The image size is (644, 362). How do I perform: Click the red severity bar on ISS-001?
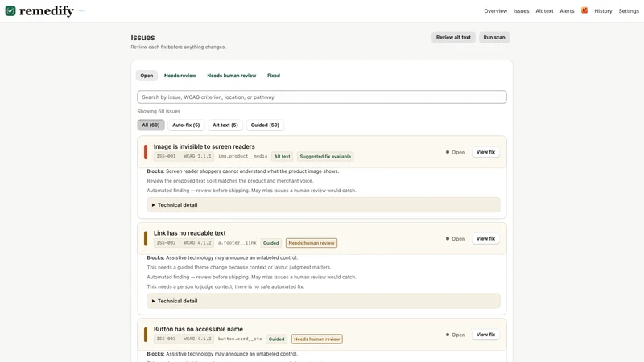pyautogui.click(x=146, y=152)
